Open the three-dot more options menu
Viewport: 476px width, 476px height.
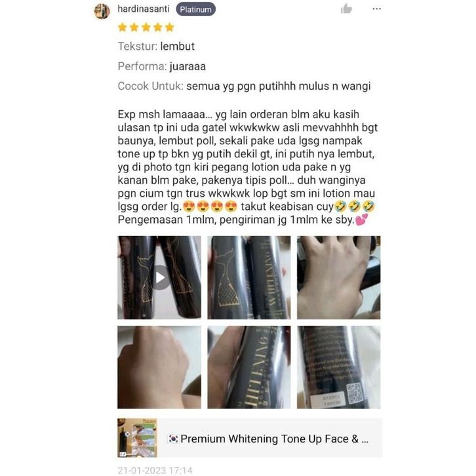376,9
